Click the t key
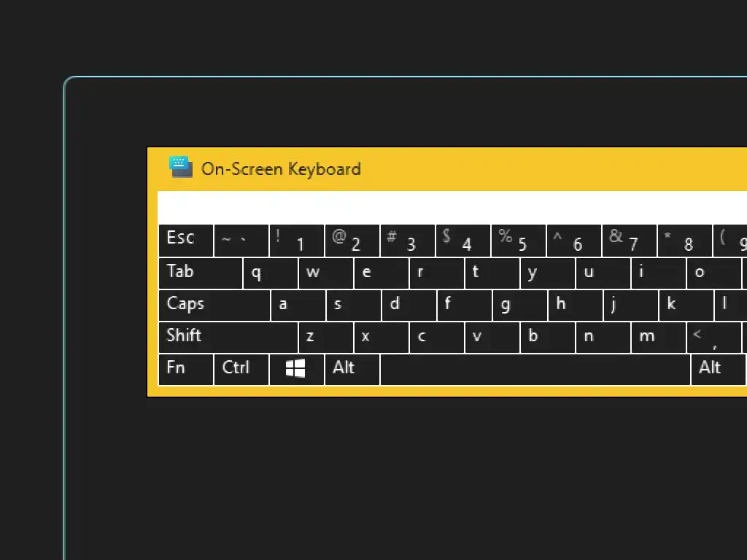This screenshot has width=747, height=560. tap(492, 273)
